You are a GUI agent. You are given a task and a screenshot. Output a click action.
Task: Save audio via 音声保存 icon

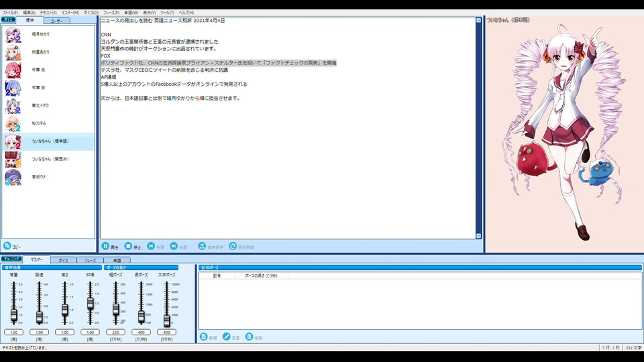pos(202,246)
